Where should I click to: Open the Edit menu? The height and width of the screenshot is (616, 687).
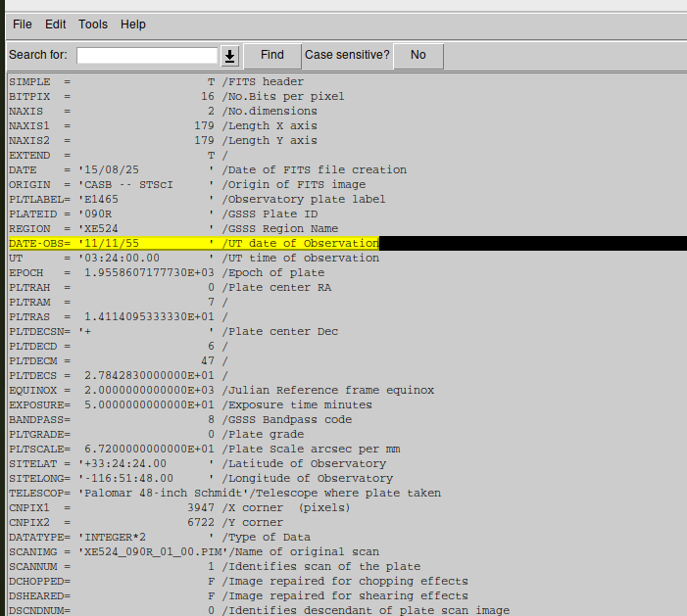click(x=56, y=24)
